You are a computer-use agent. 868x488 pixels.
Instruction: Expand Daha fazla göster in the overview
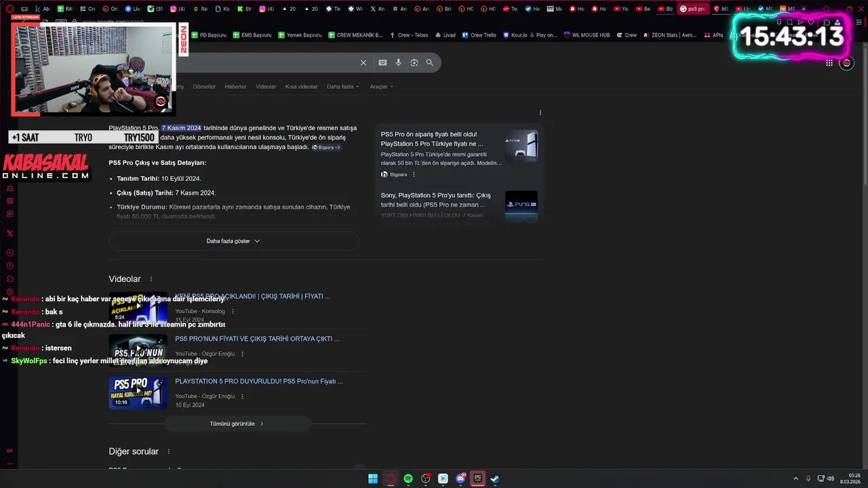coord(233,241)
